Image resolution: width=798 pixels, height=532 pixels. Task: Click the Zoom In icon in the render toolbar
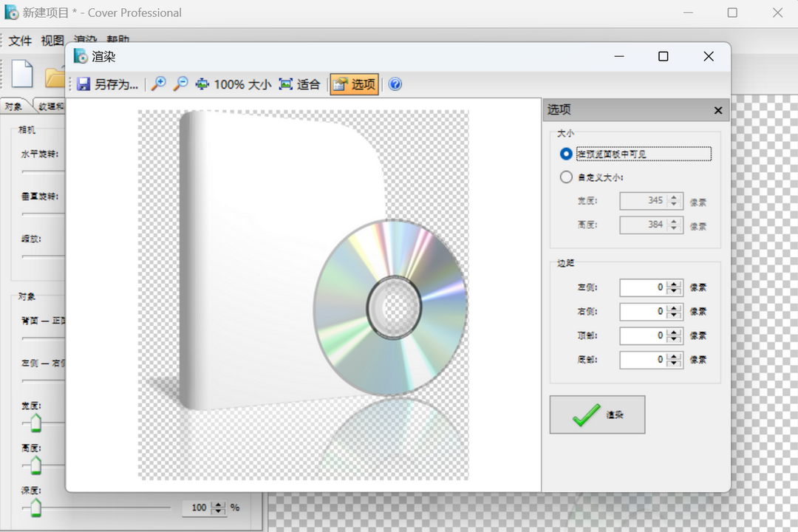click(x=157, y=83)
